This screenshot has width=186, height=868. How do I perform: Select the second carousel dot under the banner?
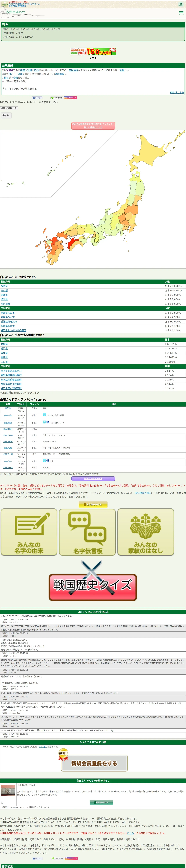click(93, 58)
